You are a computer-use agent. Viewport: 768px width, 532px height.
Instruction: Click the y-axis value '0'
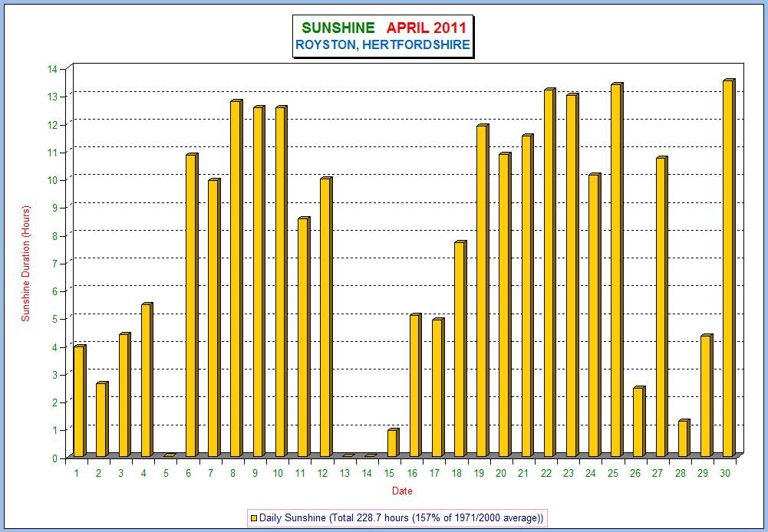[55, 458]
